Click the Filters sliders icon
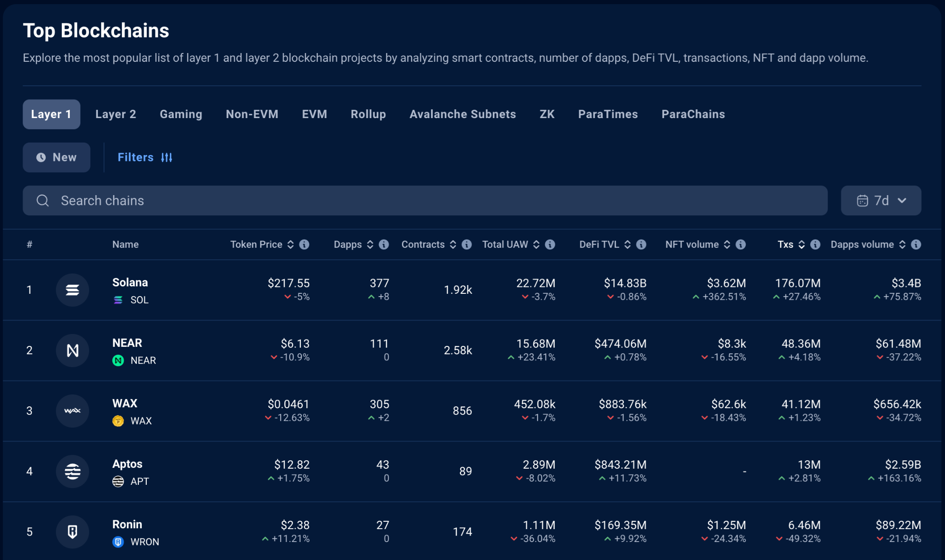945x560 pixels. (167, 158)
